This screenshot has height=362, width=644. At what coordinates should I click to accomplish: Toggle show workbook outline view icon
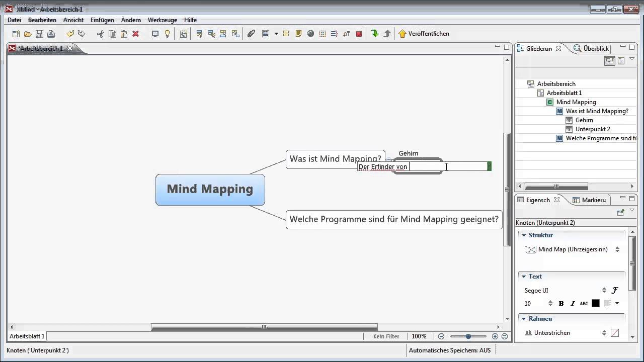(x=609, y=61)
